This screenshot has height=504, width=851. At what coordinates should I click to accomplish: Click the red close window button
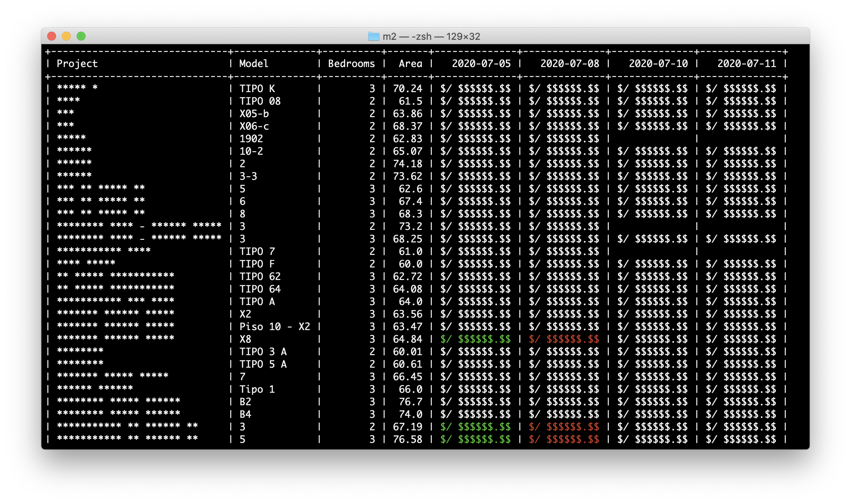(x=52, y=36)
